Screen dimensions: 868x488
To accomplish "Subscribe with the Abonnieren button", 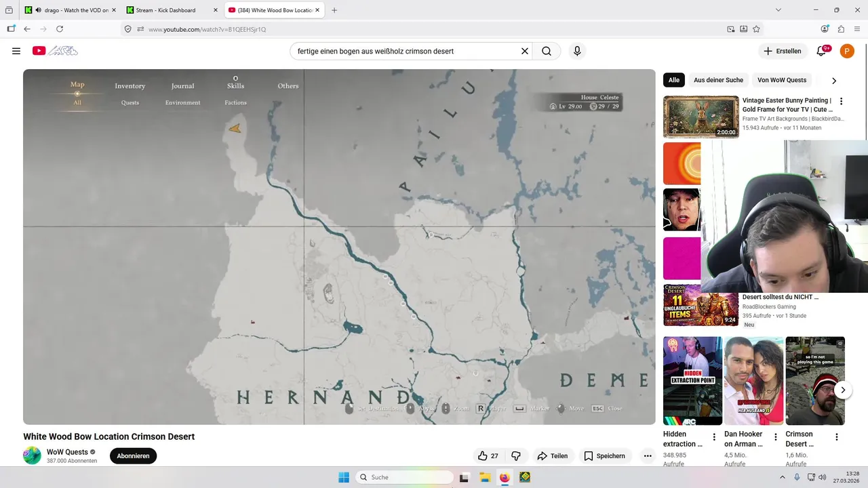I will pos(133,456).
